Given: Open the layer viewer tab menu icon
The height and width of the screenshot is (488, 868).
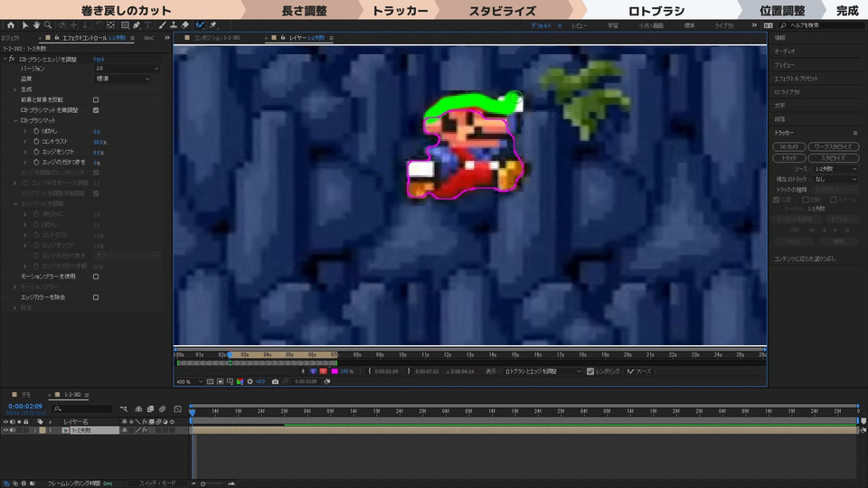Looking at the screenshot, I should (331, 38).
